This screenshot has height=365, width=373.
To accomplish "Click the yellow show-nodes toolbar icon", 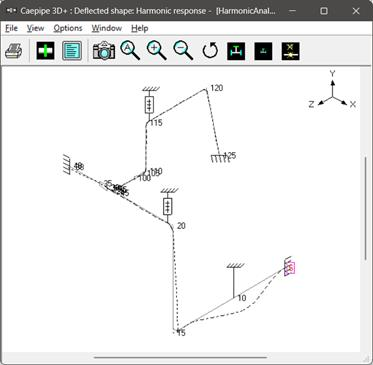I will coord(290,51).
